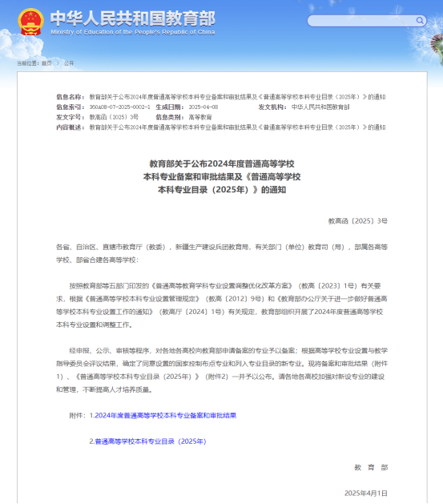Click the 生成日期 label

coord(170,107)
